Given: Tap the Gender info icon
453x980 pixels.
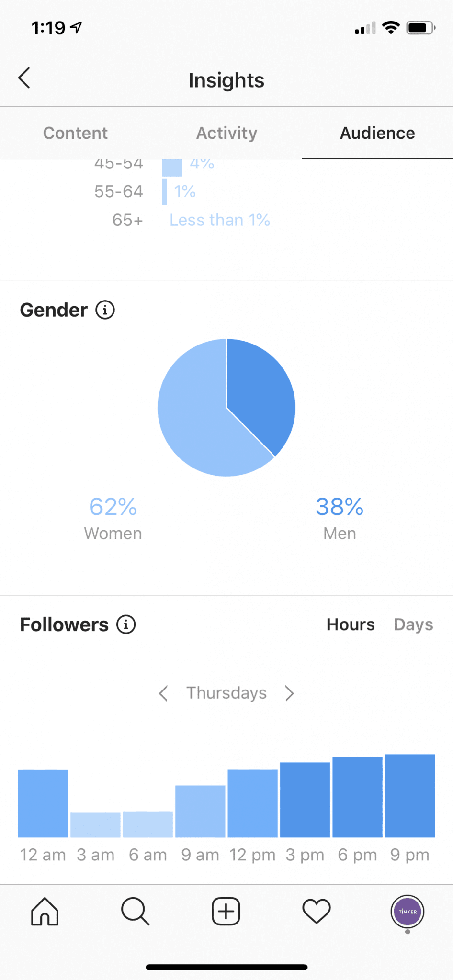Looking at the screenshot, I should click(105, 310).
